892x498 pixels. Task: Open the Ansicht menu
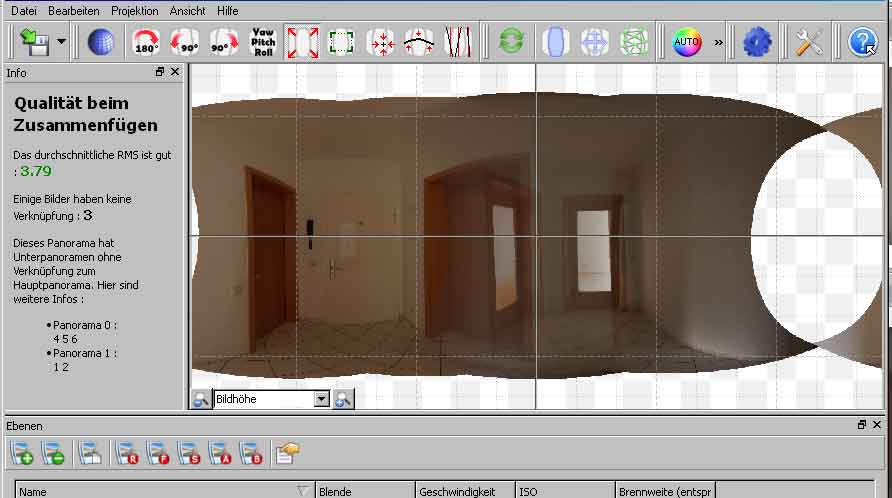click(x=187, y=10)
